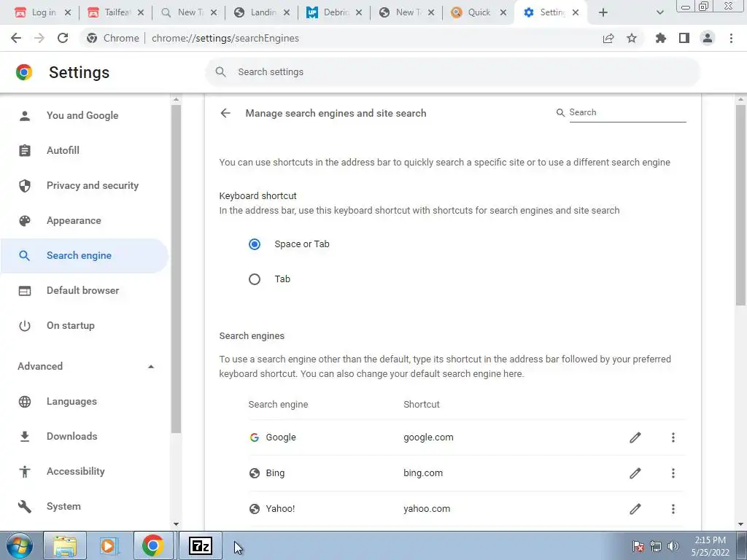Click the volume speaker tray icon

[x=673, y=546]
